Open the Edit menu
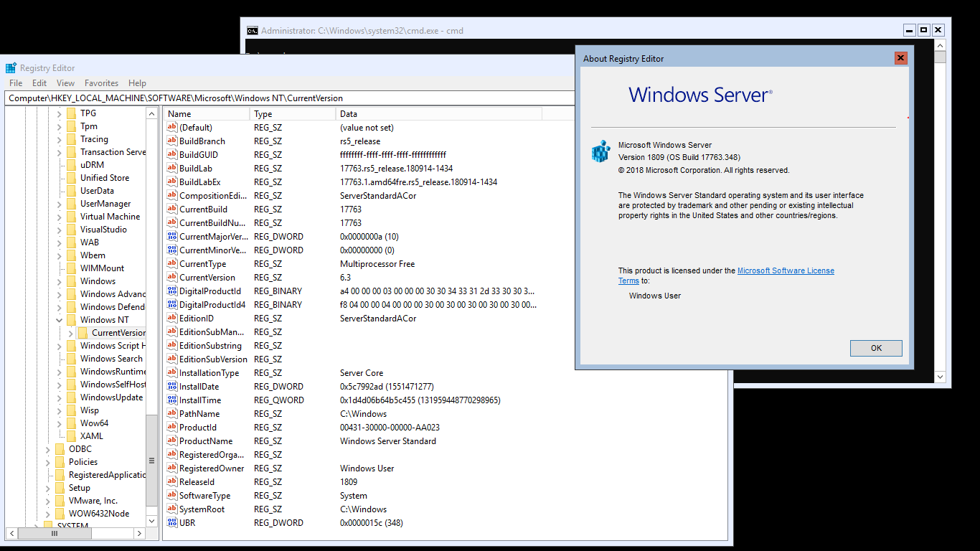This screenshot has width=980, height=551. 39,83
